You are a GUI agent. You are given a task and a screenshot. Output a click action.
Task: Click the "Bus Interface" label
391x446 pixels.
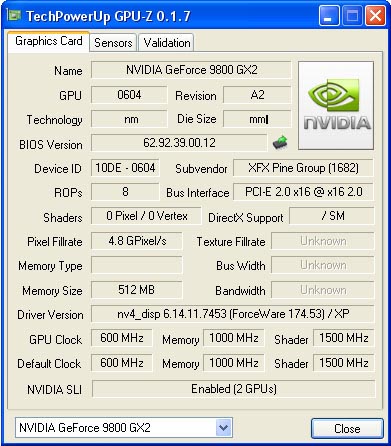[198, 193]
